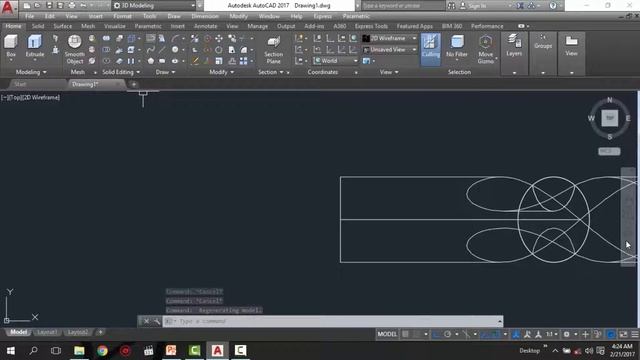Screen dimensions: 640x360
Task: Click the New drawing icon in quick access toolbar
Action: tap(27, 6)
